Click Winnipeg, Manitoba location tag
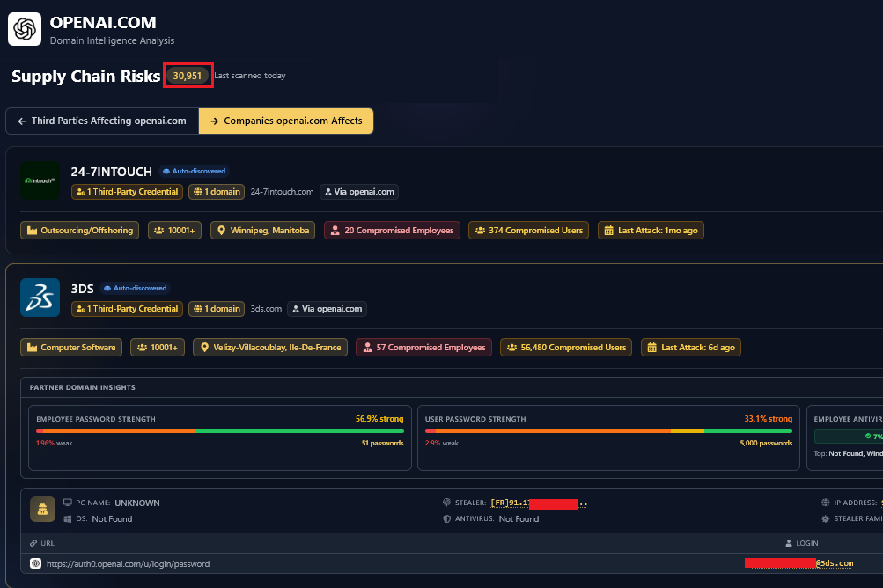Viewport: 883px width, 588px height. coord(263,231)
